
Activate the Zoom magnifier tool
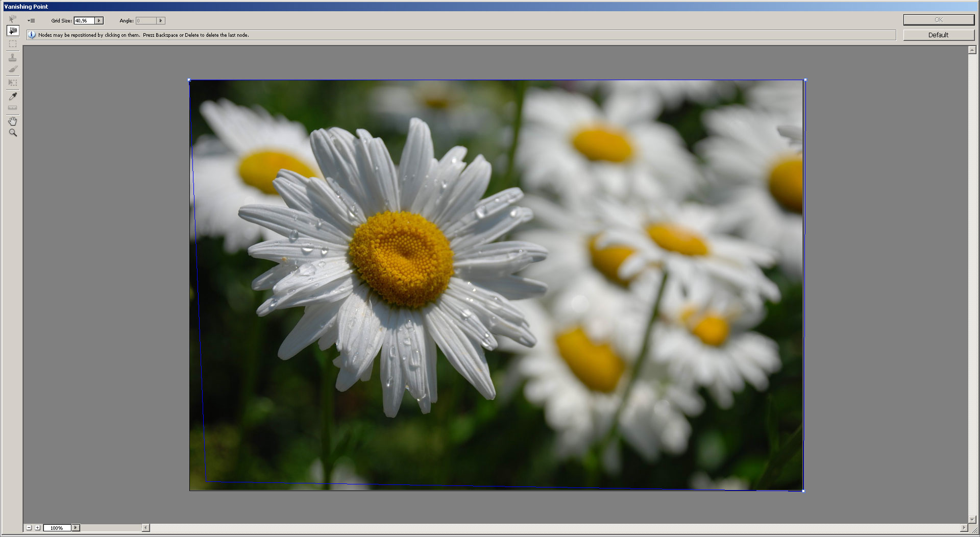pos(13,133)
